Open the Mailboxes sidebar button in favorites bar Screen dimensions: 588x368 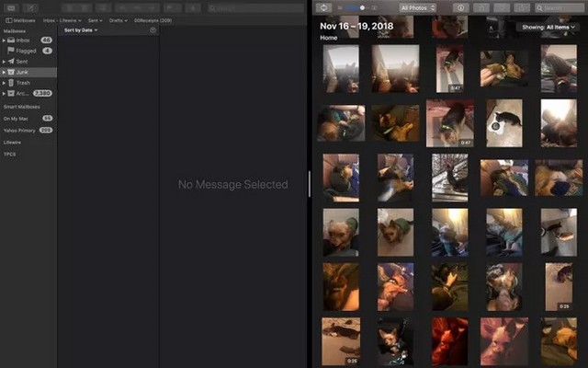click(20, 20)
